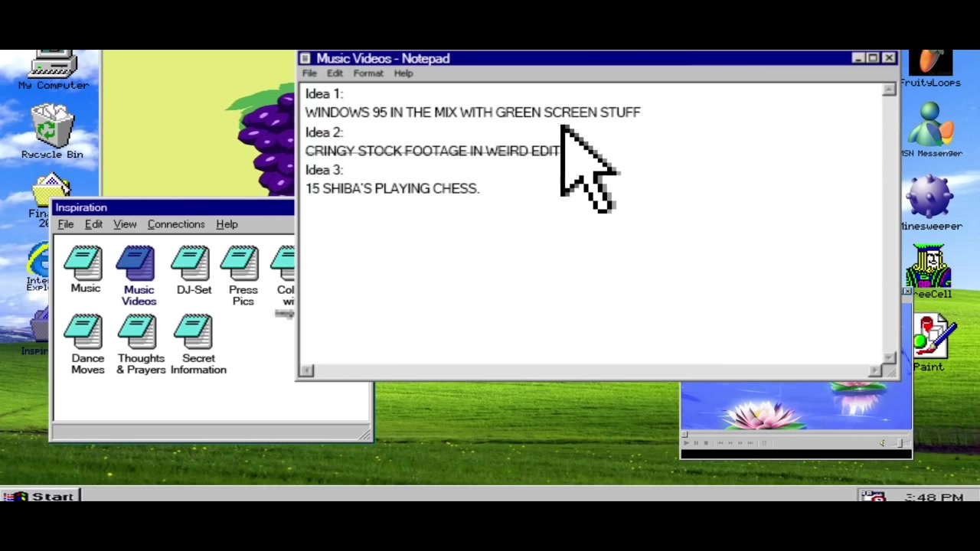Screen dimensions: 980x551
Task: Click the 'WINDOWS 95 IN THE MIX' line
Action: coord(472,112)
